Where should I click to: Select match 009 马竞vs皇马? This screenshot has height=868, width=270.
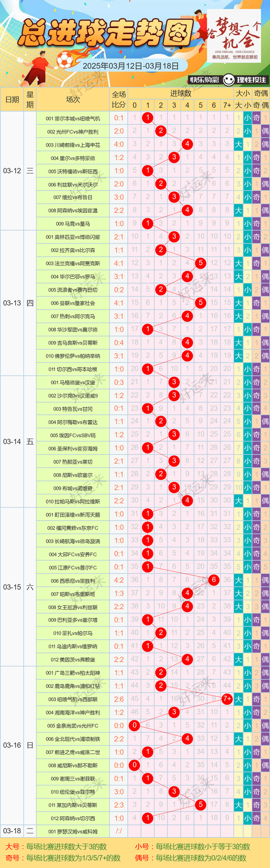pos(73,223)
